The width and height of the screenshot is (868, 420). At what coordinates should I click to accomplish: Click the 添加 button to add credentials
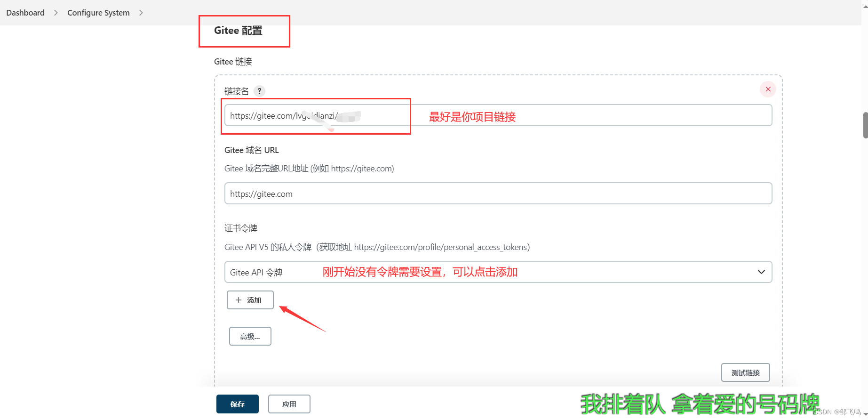point(250,300)
